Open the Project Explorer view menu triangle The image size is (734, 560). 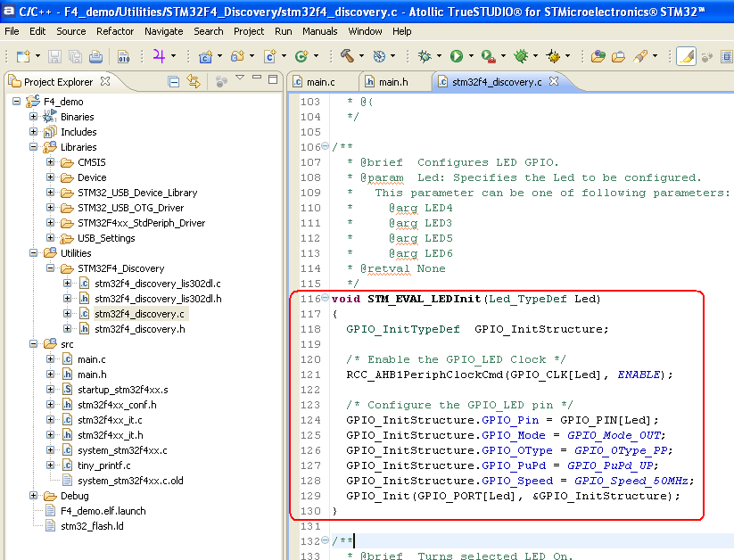(240, 78)
